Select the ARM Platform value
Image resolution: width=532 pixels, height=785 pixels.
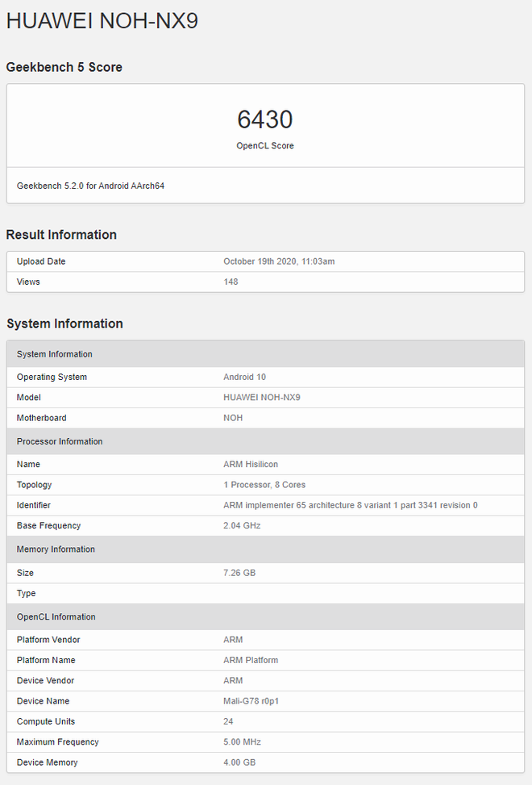[251, 661]
